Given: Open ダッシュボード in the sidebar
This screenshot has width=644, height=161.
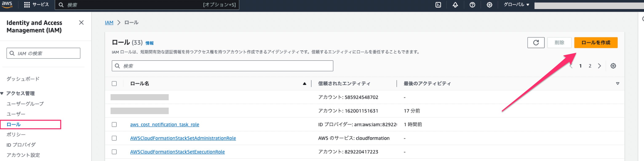Looking at the screenshot, I should point(23,79).
